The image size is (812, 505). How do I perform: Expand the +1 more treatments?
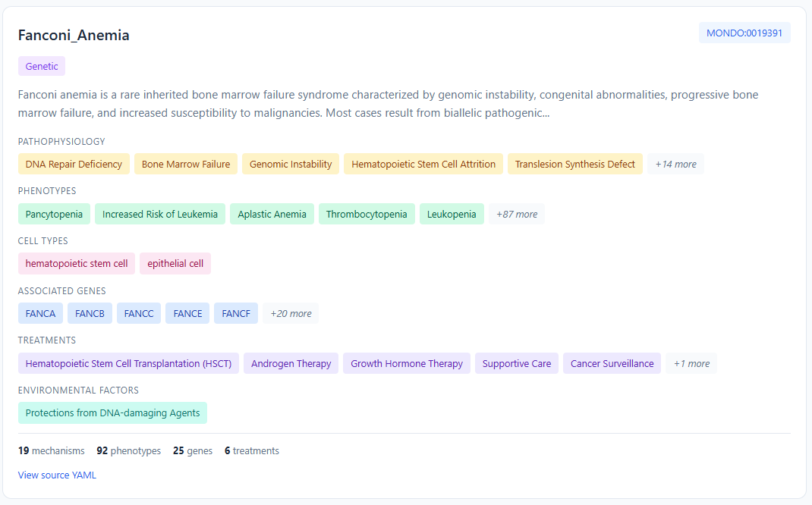[691, 363]
